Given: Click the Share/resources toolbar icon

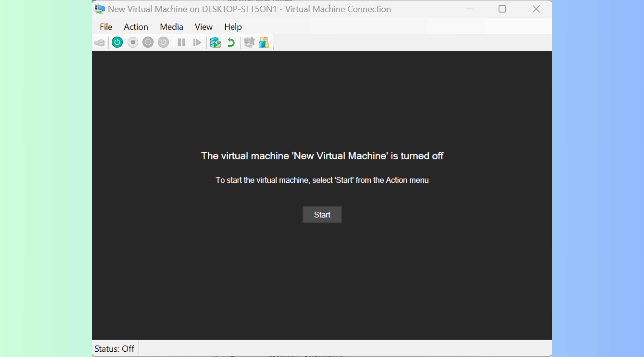Looking at the screenshot, I should pos(264,42).
